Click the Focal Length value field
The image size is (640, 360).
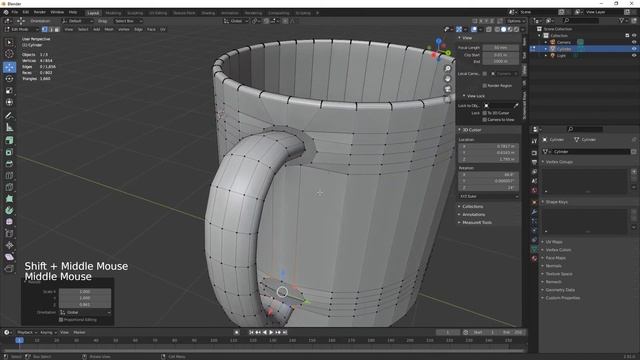coord(501,48)
